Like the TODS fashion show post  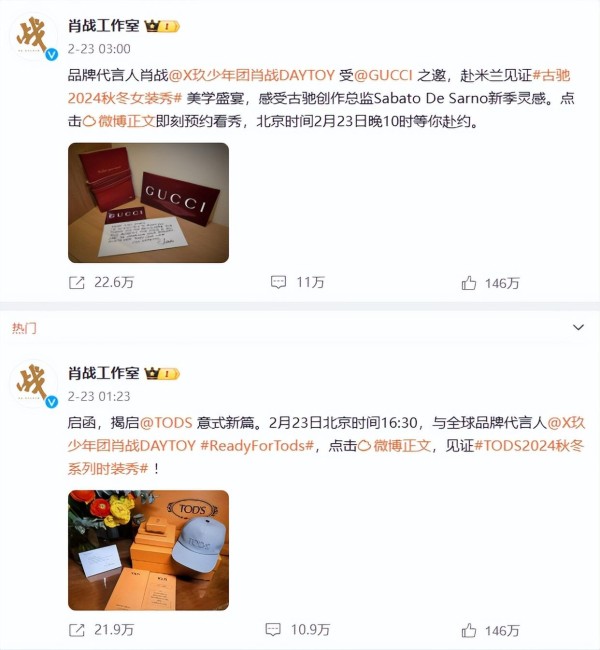(x=469, y=631)
